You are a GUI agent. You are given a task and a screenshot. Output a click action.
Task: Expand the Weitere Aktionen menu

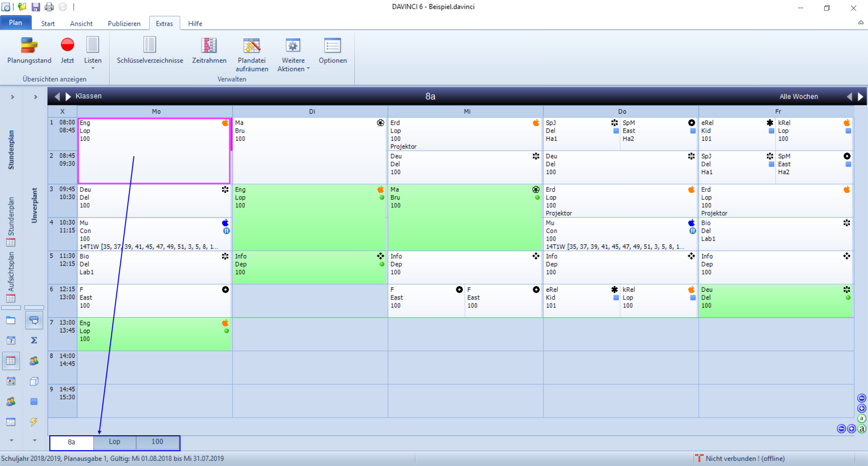pyautogui.click(x=293, y=55)
